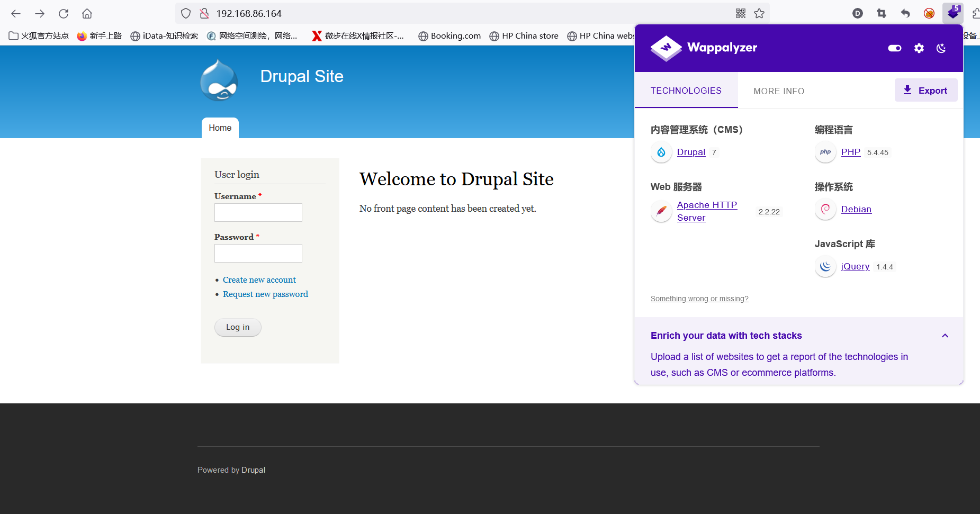Click the Export button in Wappalyzer
Image resolution: width=980 pixels, height=514 pixels.
click(x=926, y=90)
